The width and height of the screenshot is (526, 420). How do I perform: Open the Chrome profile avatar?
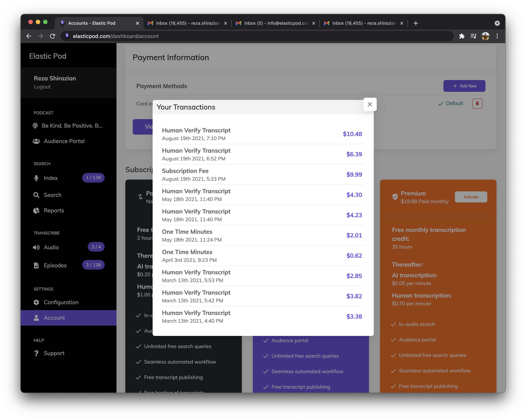click(485, 36)
